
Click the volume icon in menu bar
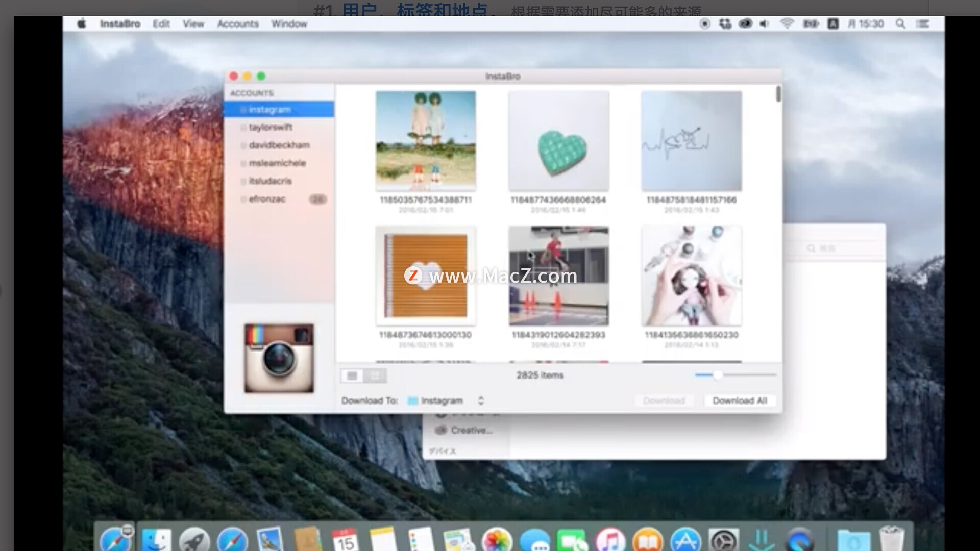764,23
